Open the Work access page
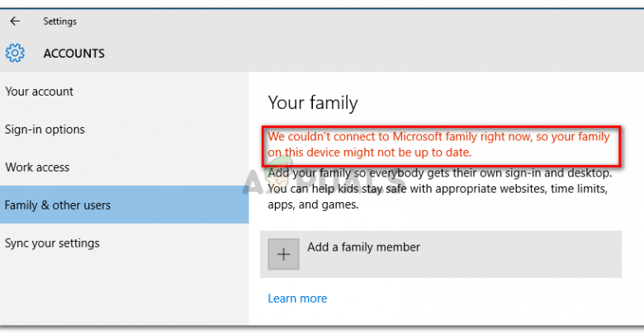 pyautogui.click(x=37, y=167)
